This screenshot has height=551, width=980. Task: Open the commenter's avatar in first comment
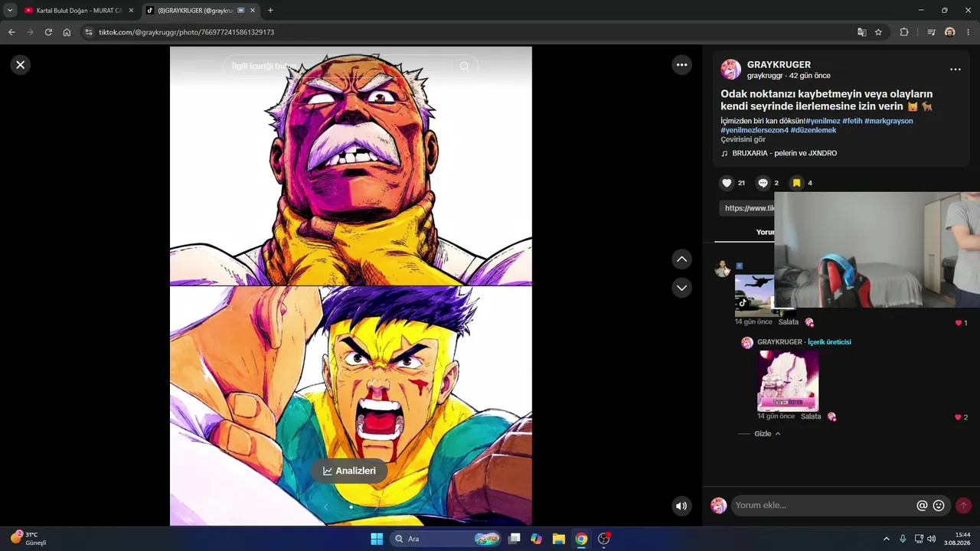click(723, 269)
